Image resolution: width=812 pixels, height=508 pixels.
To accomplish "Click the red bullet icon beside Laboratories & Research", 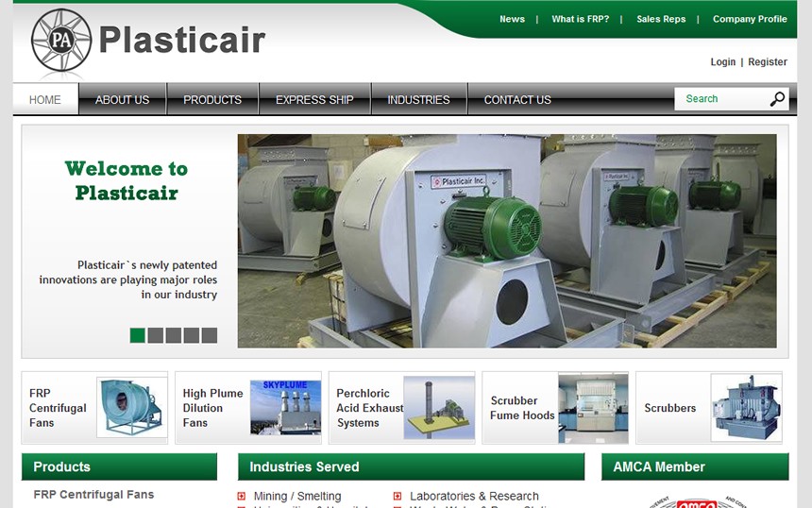I will tap(398, 496).
